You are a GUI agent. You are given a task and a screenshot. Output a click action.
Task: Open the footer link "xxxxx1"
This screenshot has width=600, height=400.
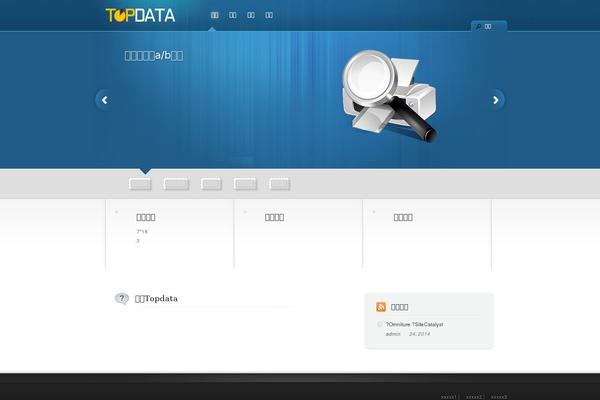[448, 397]
